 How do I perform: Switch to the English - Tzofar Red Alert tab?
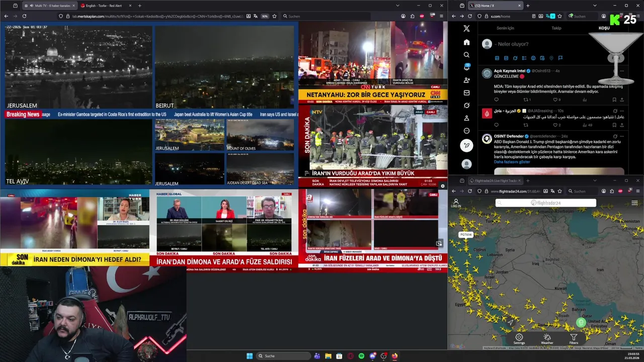coord(106,6)
